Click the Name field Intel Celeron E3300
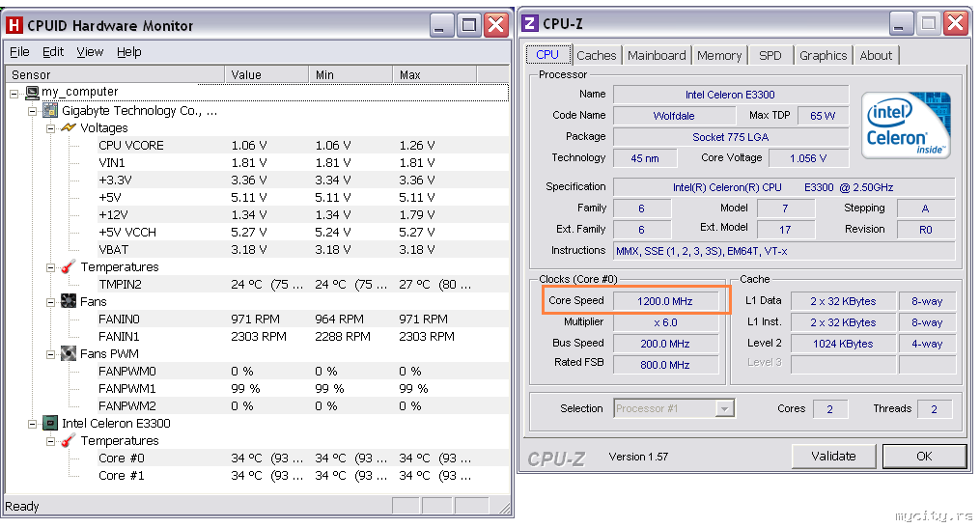This screenshot has height=528, width=980. point(730,95)
